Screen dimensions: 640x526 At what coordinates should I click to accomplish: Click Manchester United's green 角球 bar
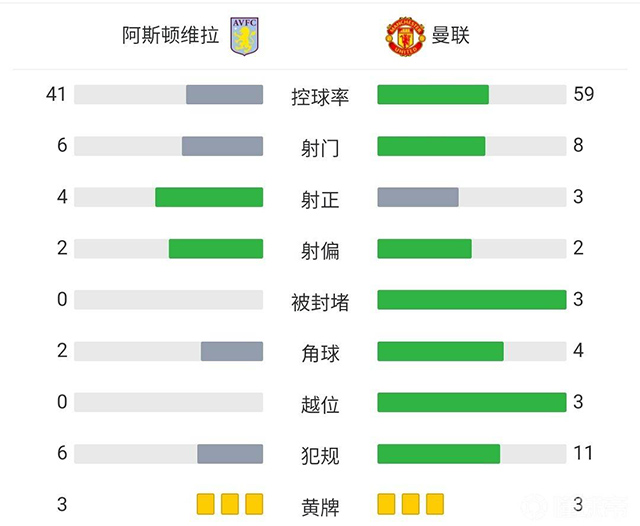440,351
